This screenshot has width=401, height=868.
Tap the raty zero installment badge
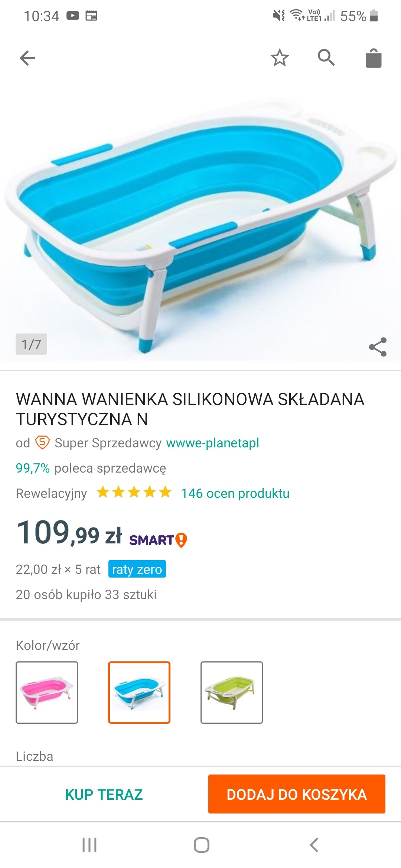(x=137, y=569)
